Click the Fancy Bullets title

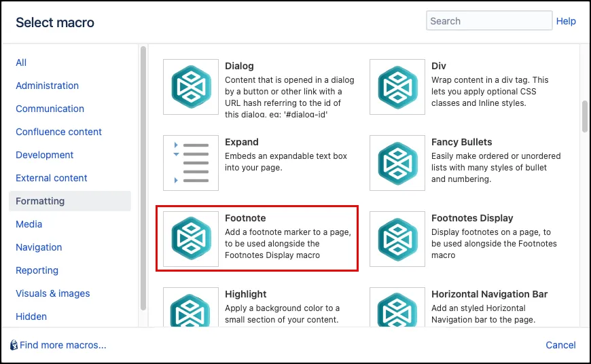click(x=461, y=142)
